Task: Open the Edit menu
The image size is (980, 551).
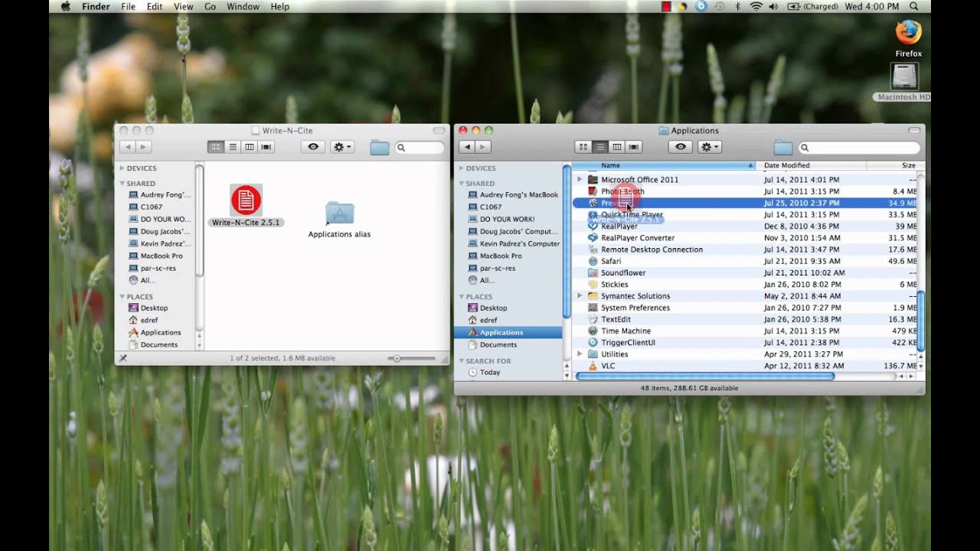Action: pos(155,6)
